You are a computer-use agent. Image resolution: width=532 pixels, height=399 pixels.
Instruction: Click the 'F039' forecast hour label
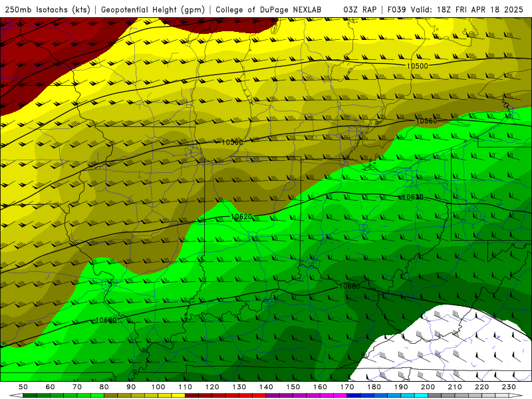click(396, 9)
